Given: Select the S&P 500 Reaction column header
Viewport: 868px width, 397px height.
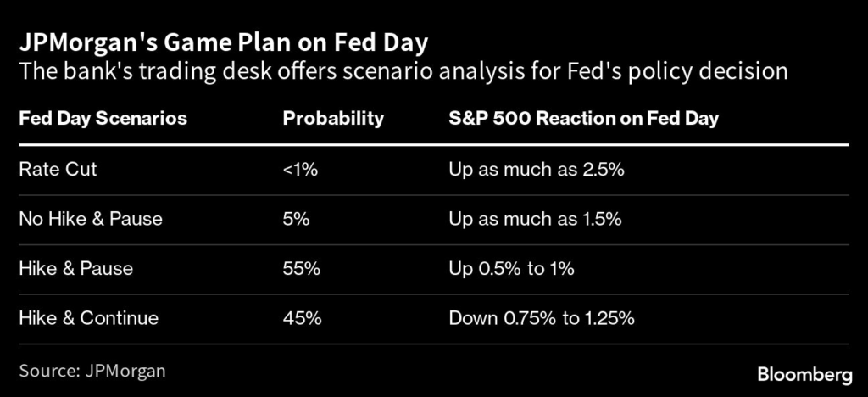Looking at the screenshot, I should (x=583, y=118).
